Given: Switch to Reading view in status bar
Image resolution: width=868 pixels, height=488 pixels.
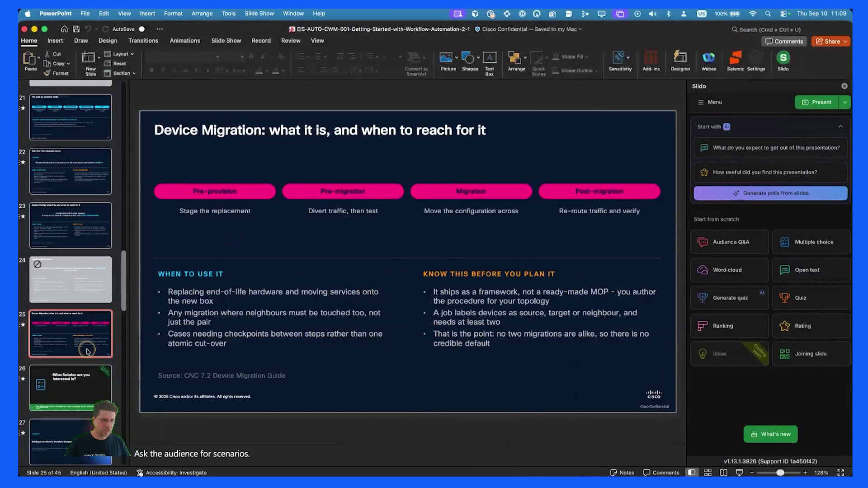Looking at the screenshot, I should click(723, 473).
